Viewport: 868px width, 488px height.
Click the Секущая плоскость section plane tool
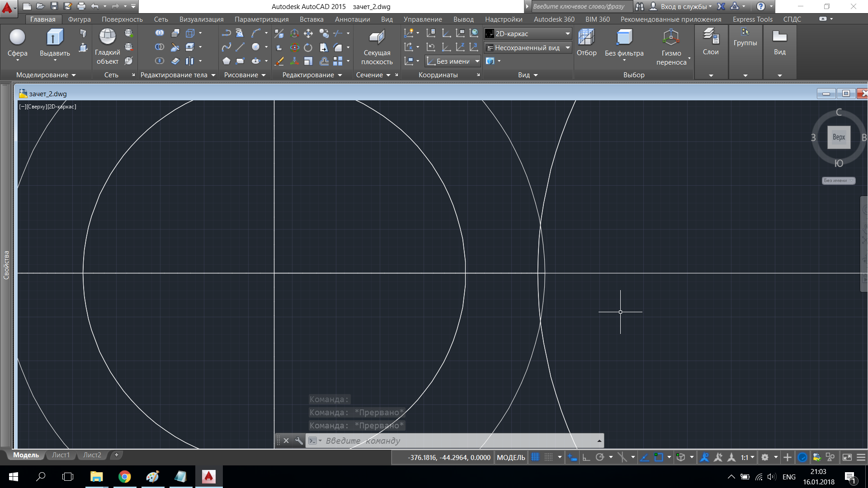pos(377,47)
